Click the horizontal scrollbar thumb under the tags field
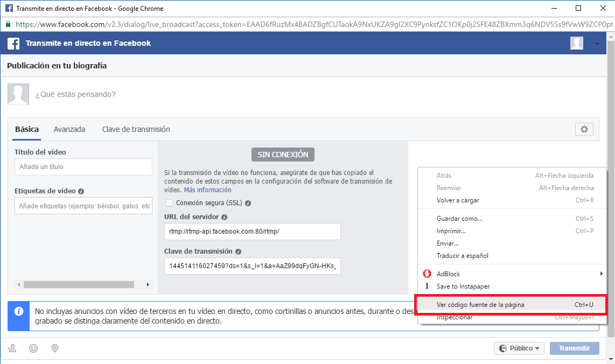 pos(79,284)
